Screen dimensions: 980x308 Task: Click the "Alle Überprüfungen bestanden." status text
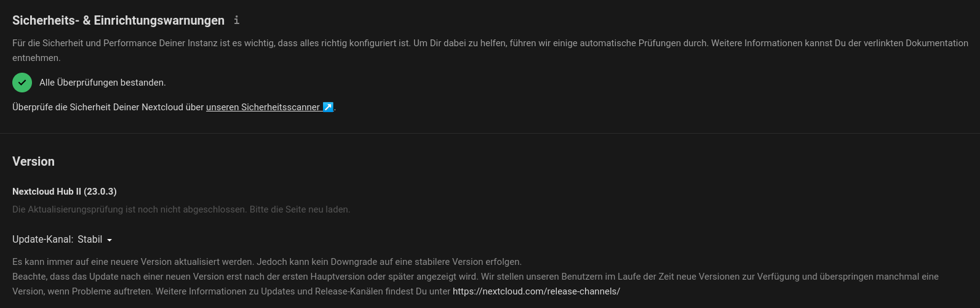(x=103, y=83)
